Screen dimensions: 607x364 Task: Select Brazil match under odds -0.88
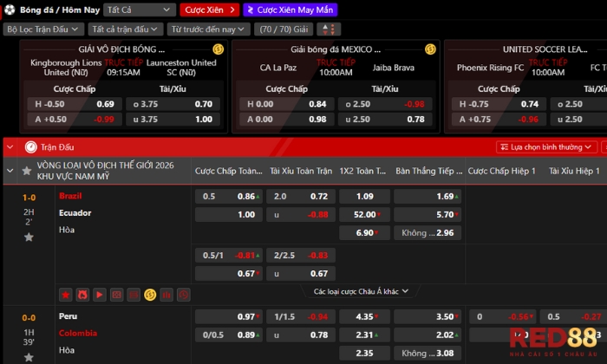click(x=301, y=215)
